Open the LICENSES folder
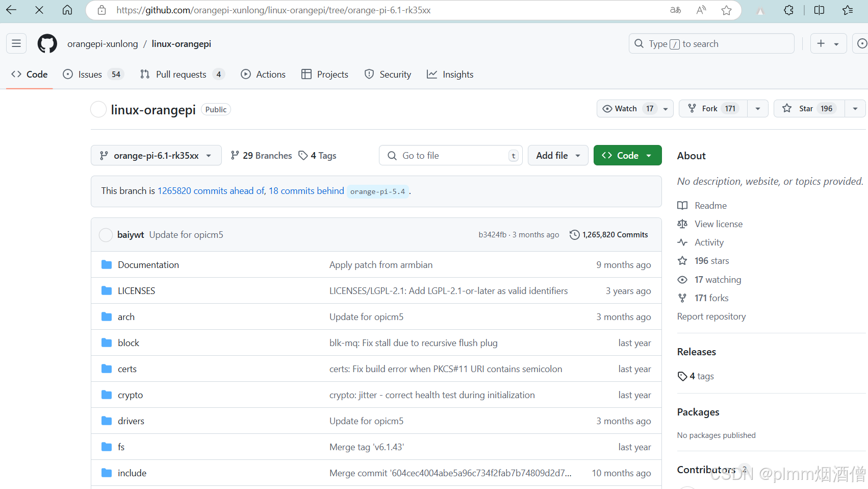 tap(136, 291)
